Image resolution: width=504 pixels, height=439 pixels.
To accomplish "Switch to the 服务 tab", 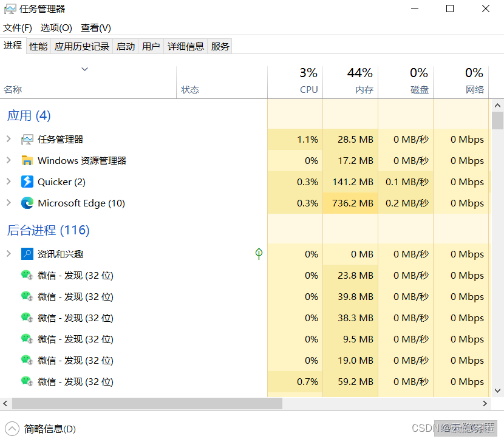I will tap(220, 47).
